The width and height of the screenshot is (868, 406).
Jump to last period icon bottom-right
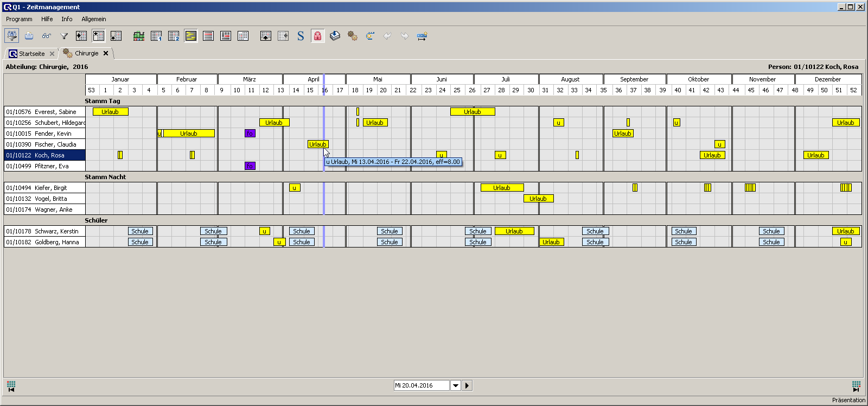(856, 386)
